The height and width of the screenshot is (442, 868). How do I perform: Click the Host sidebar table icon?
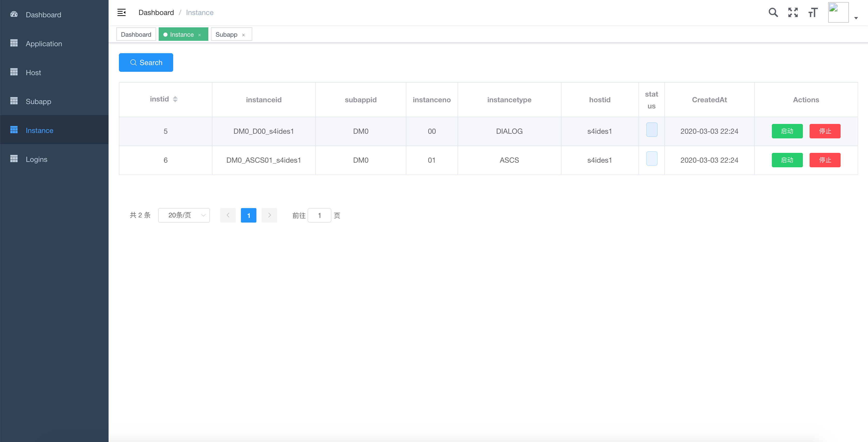point(14,72)
